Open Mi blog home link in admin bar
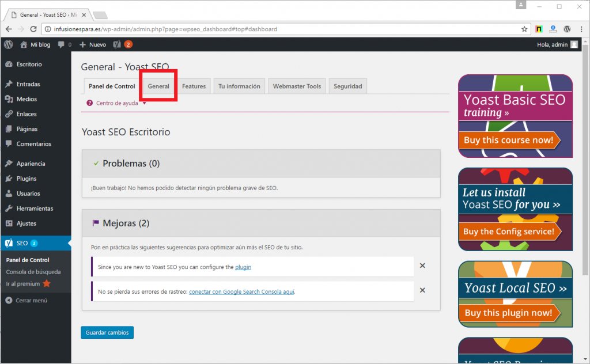This screenshot has width=590, height=364. (x=35, y=44)
